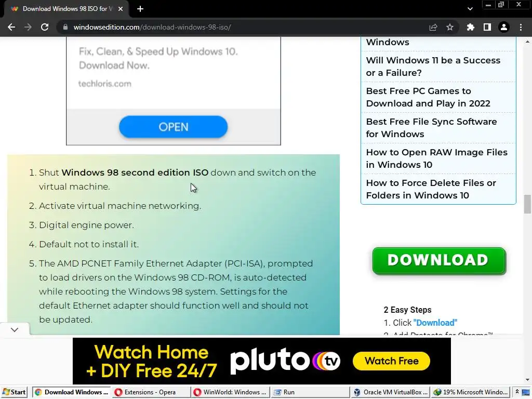Click the forward navigation arrow

(28, 27)
